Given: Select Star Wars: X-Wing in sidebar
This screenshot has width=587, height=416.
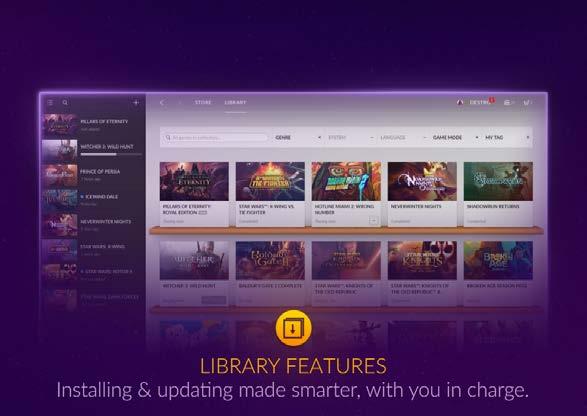Looking at the screenshot, I should (93, 250).
